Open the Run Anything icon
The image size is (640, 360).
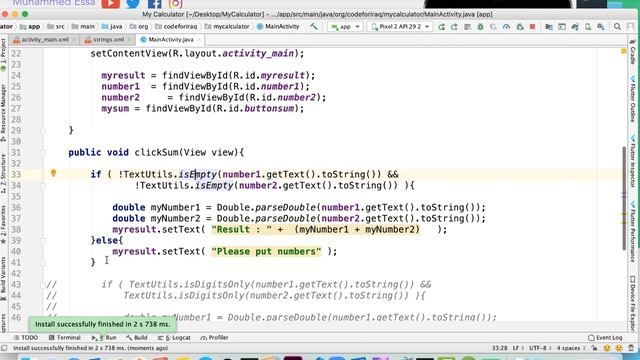point(562,27)
